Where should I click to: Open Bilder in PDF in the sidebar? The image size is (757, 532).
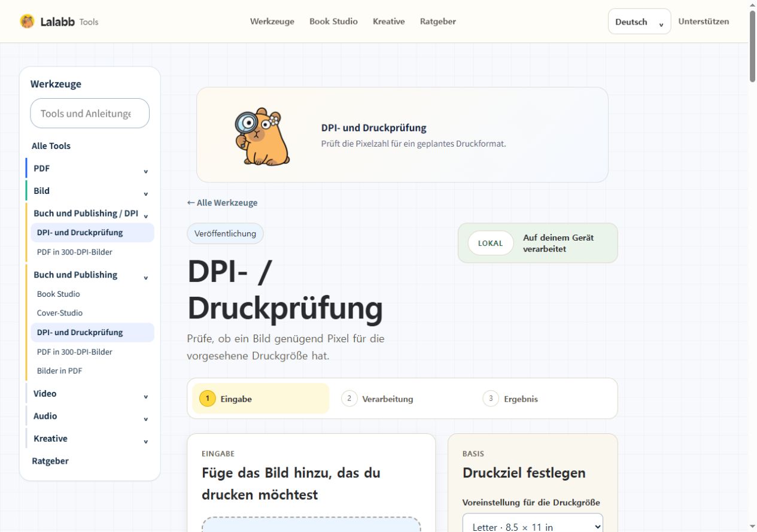click(59, 371)
